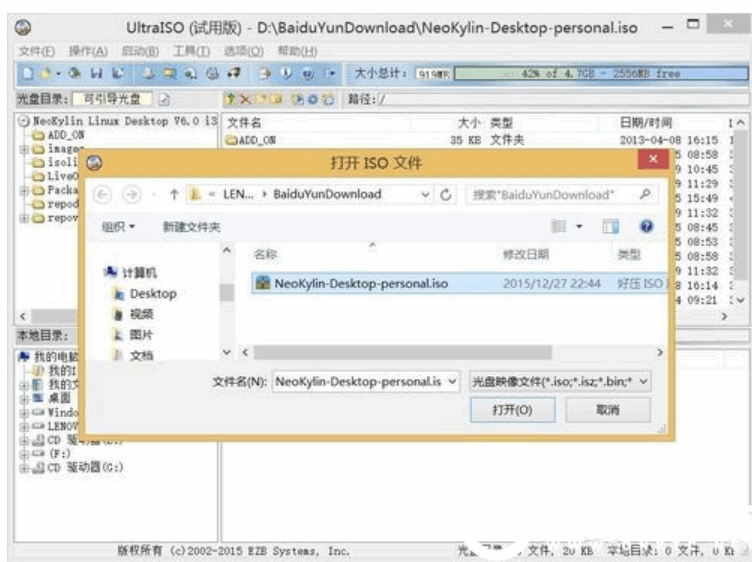The image size is (752, 562).
Task: Go up one folder level in dialog
Action: [174, 194]
